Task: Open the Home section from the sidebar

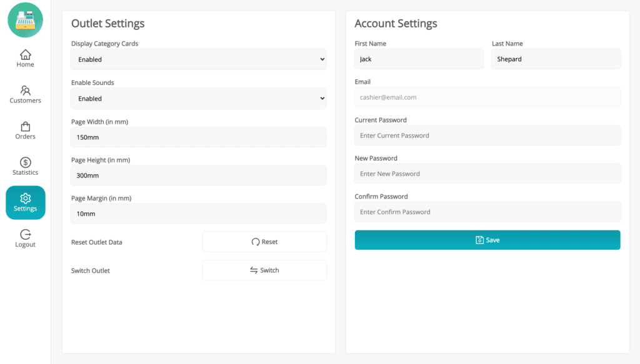Action: tap(25, 59)
